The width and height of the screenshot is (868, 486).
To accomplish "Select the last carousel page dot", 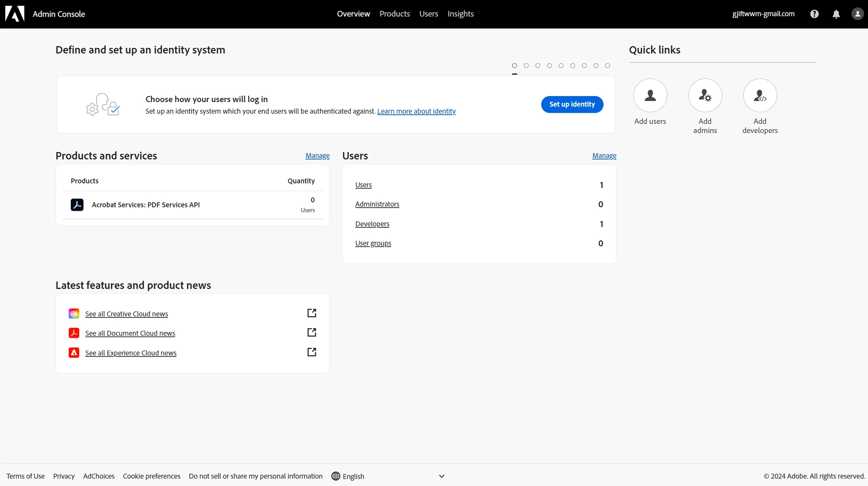I will tap(607, 66).
